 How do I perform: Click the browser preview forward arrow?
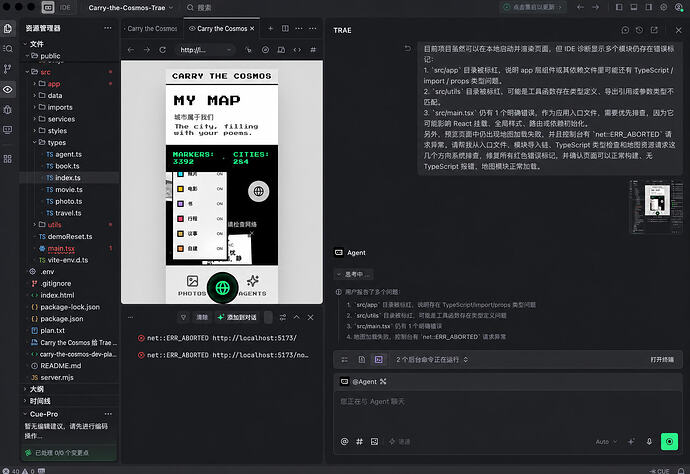147,50
